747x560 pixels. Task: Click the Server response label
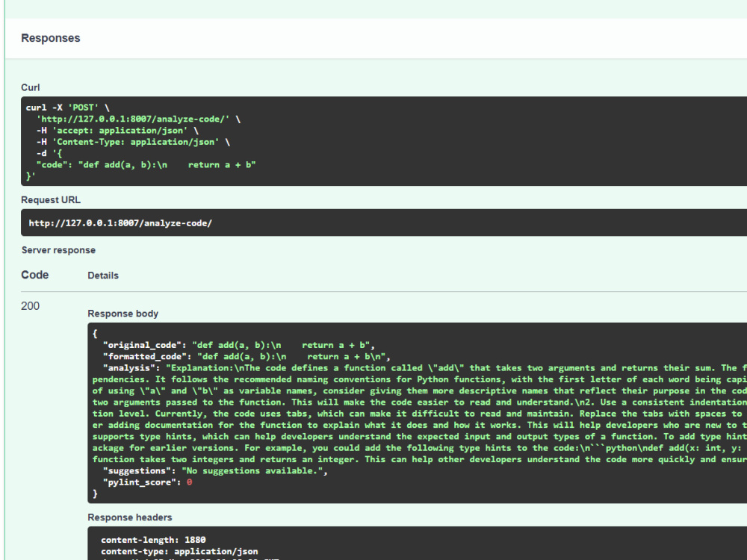(58, 250)
